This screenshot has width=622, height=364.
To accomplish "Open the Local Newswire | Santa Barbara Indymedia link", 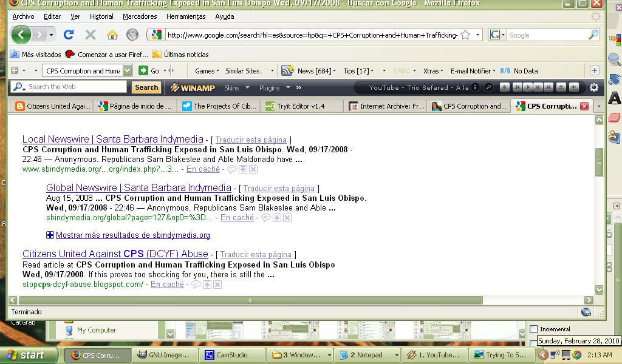I will 112,139.
